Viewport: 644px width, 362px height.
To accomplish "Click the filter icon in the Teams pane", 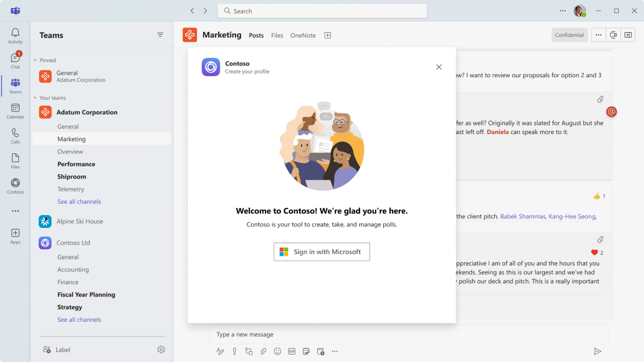I will click(x=160, y=35).
